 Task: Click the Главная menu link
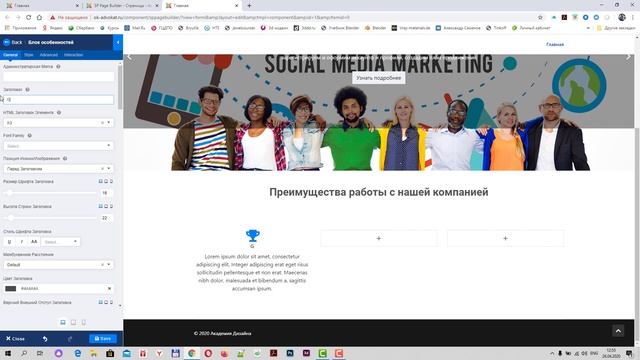[x=555, y=44]
